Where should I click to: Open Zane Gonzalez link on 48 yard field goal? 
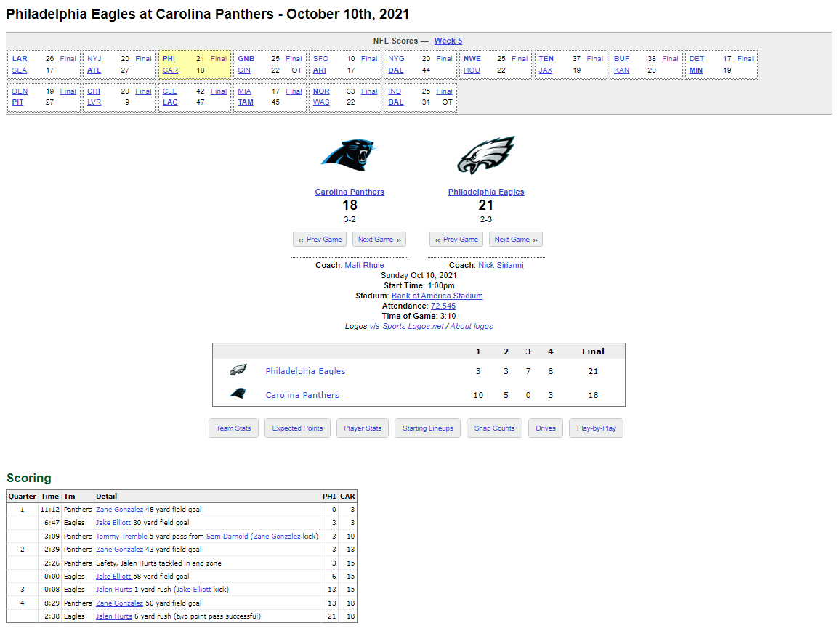(119, 510)
